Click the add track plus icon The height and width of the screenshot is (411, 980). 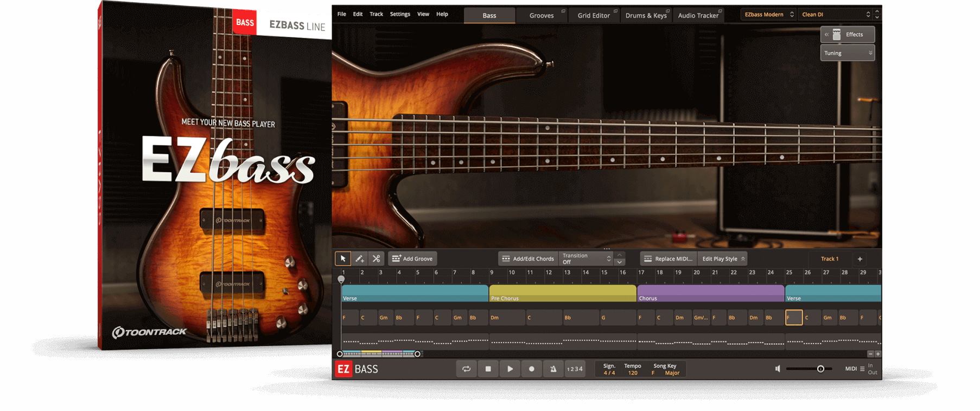point(860,259)
